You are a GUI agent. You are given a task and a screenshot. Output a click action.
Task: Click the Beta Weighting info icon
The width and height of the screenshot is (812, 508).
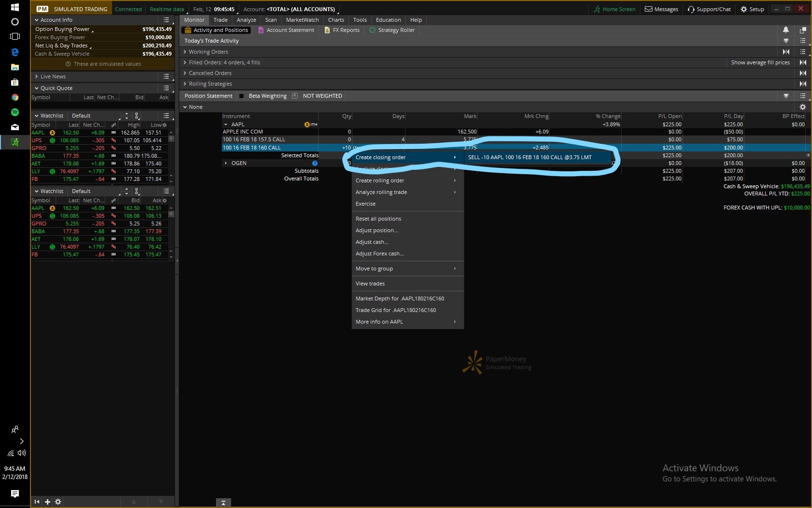[x=295, y=96]
